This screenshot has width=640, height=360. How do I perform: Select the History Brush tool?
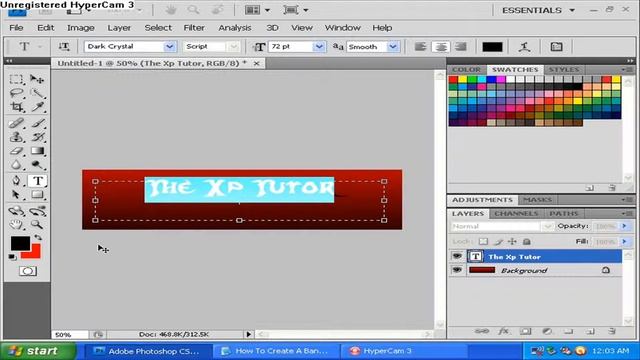point(37,137)
